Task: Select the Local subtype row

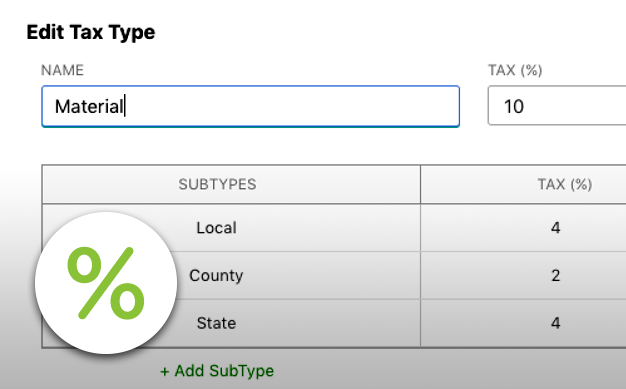Action: click(334, 228)
